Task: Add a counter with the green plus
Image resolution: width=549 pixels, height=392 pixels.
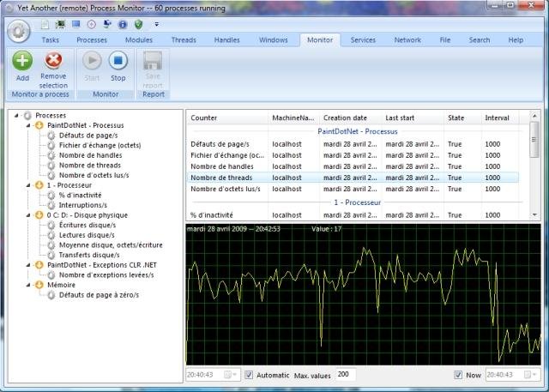Action: [x=22, y=61]
